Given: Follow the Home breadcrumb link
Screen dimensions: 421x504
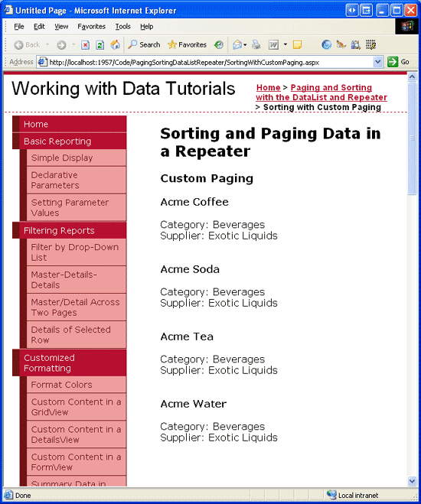Looking at the screenshot, I should pyautogui.click(x=268, y=87).
